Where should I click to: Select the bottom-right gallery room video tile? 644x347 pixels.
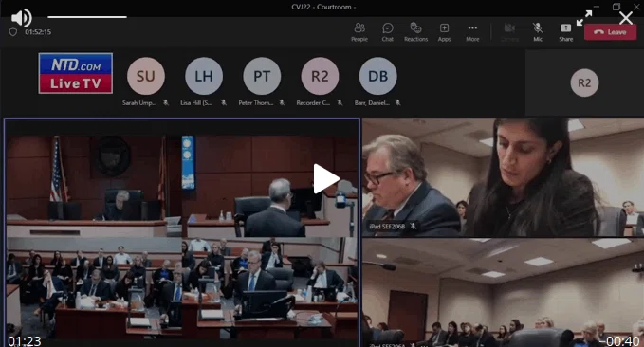click(x=503, y=292)
